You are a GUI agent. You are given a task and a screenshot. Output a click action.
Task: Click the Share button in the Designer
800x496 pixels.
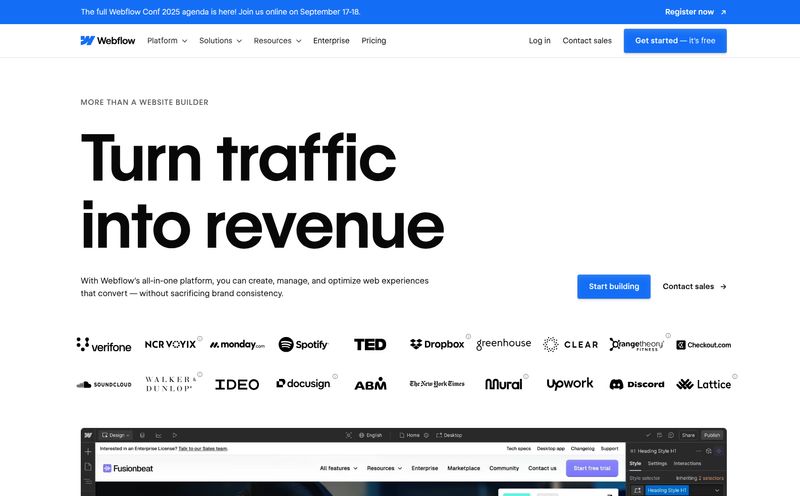pyautogui.click(x=688, y=435)
